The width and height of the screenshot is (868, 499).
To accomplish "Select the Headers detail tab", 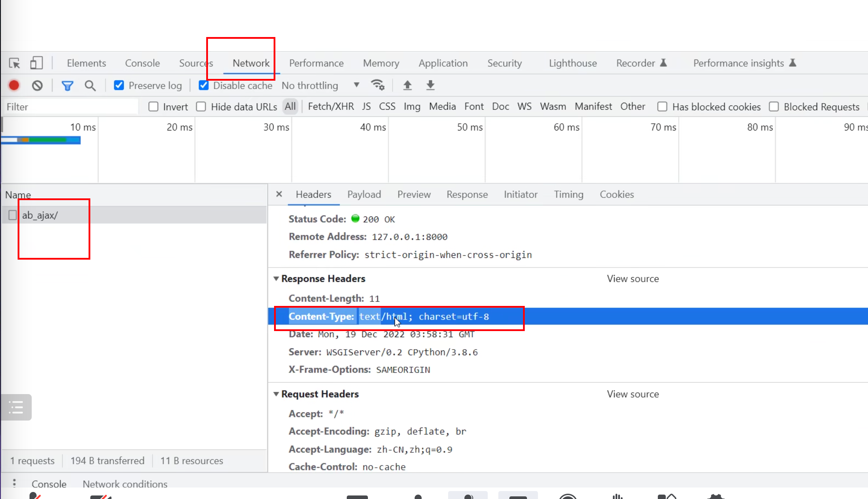I will [x=313, y=194].
